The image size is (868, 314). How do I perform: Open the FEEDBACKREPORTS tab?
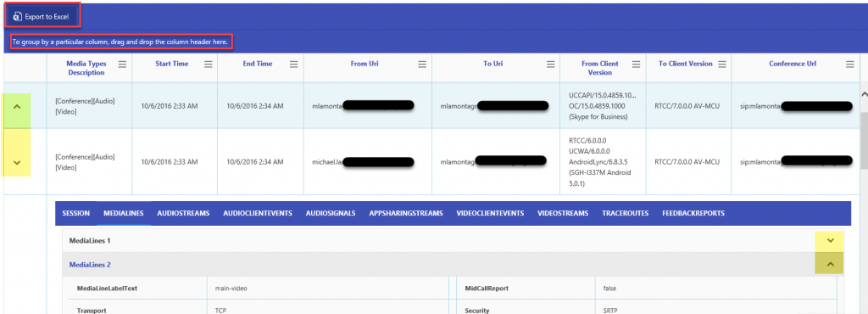pyautogui.click(x=693, y=213)
